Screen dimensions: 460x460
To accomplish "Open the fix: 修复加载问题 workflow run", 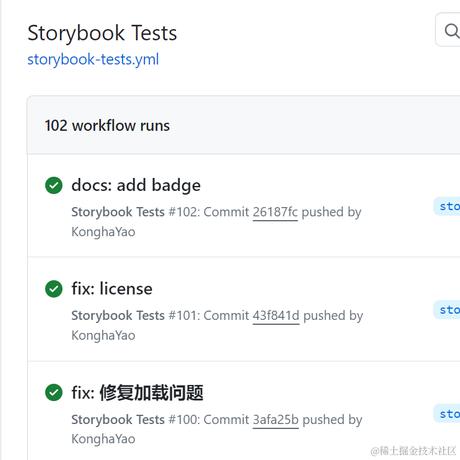I will 137,392.
